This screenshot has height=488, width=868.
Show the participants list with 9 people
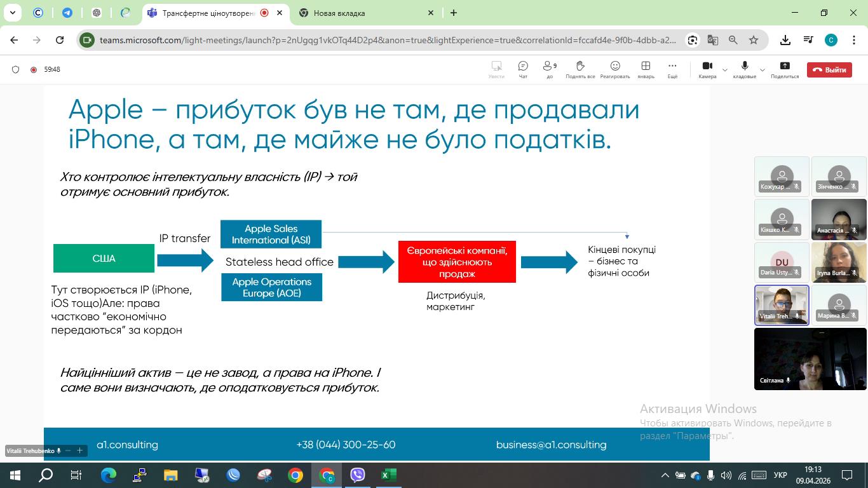tap(550, 69)
